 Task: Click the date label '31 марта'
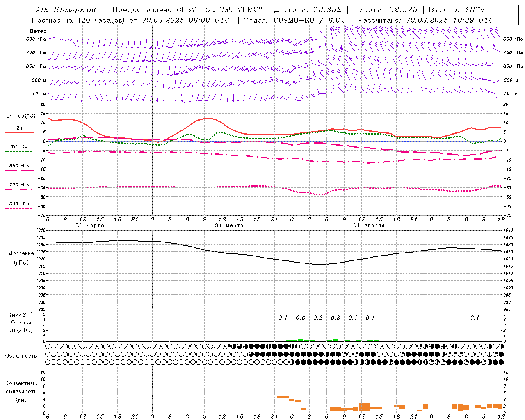click(229, 226)
